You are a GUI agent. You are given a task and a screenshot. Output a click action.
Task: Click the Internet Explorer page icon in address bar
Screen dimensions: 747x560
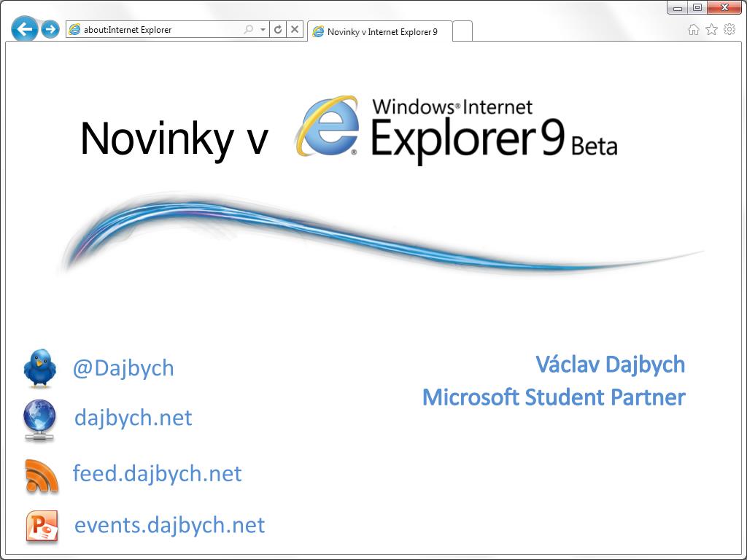point(74,29)
